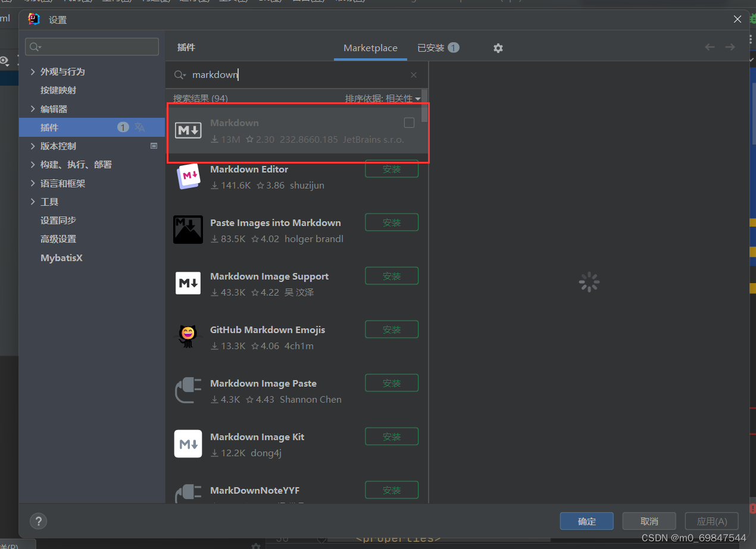Screen dimensions: 756x549
Task: Click the help question mark icon
Action: [38, 521]
